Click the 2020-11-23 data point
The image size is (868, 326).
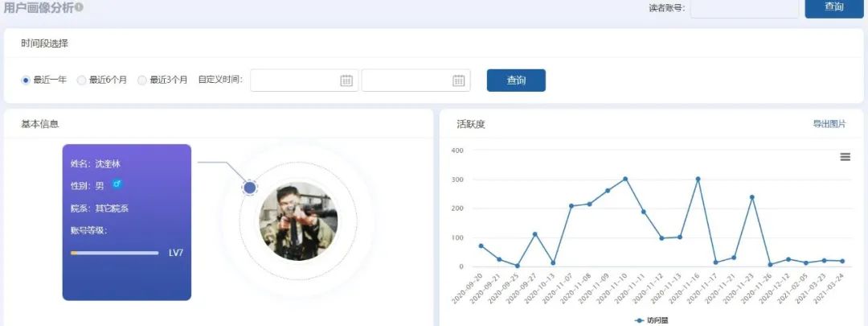point(751,197)
